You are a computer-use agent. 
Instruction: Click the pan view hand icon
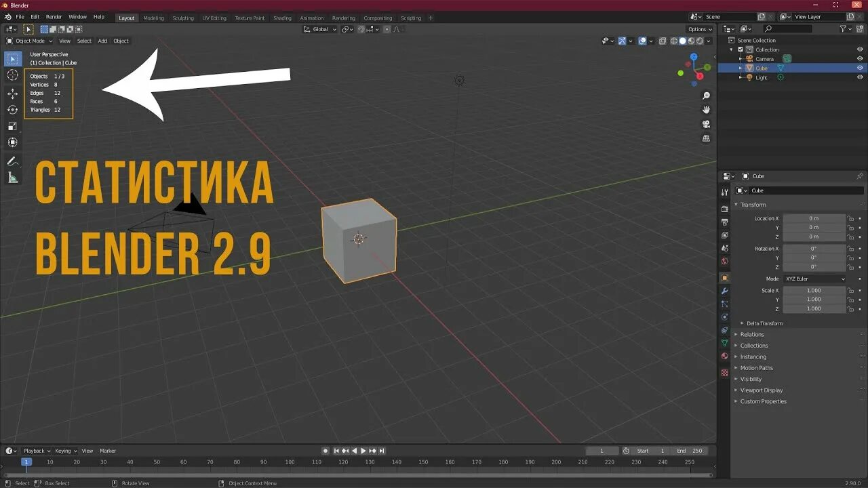coord(706,110)
